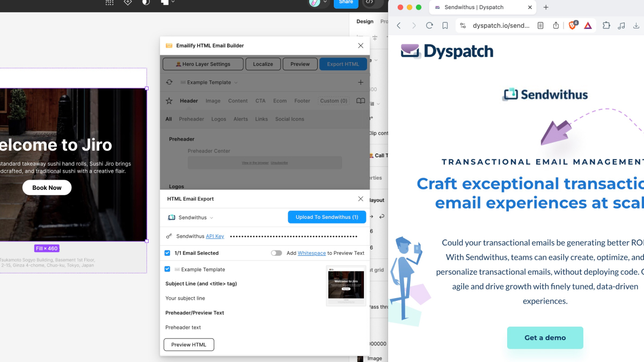Click the Figma mask half-circle icon

(146, 2)
